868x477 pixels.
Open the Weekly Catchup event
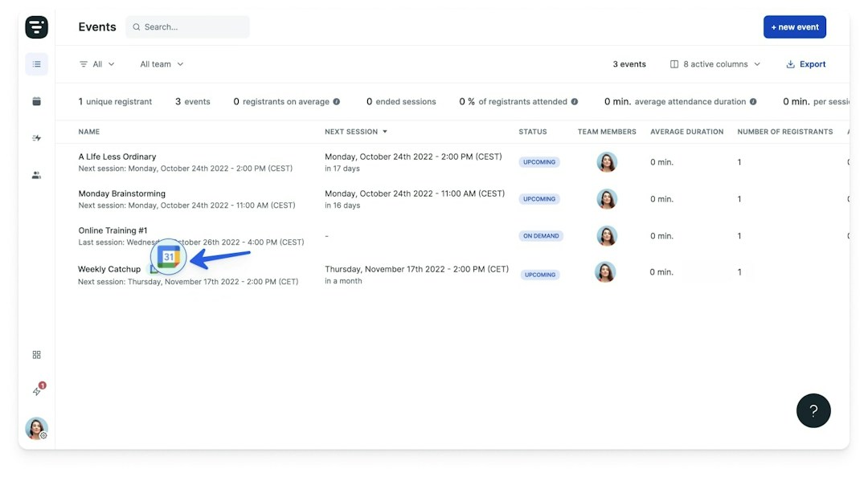coord(109,269)
